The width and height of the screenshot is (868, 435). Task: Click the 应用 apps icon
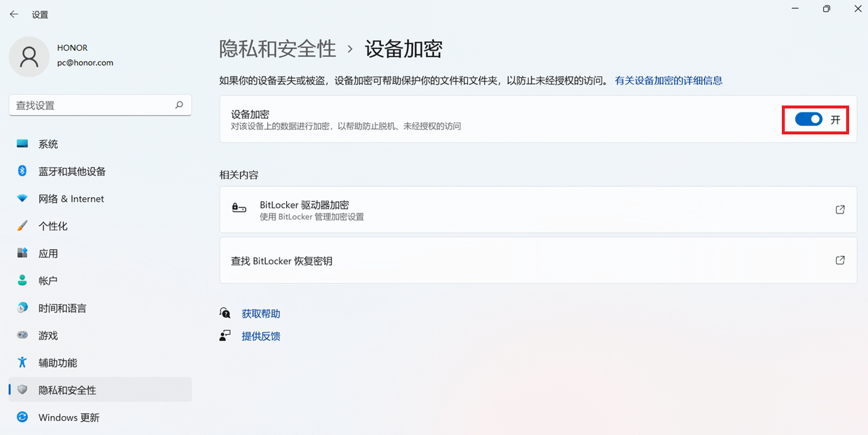click(x=22, y=253)
